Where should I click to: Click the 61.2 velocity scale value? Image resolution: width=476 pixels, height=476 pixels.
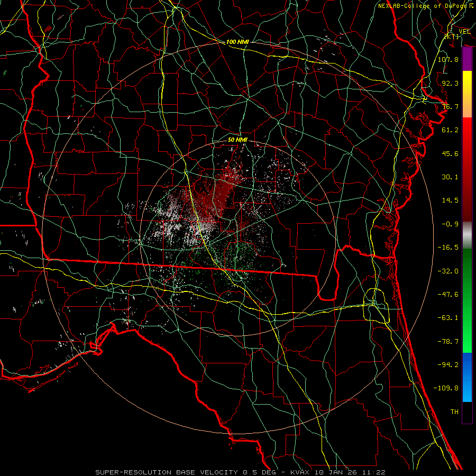coord(450,130)
